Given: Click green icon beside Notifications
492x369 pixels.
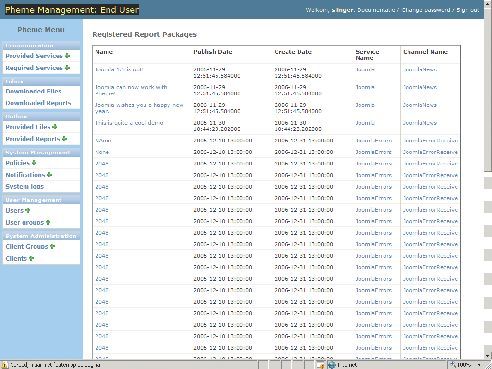Looking at the screenshot, I should pyautogui.click(x=50, y=175).
